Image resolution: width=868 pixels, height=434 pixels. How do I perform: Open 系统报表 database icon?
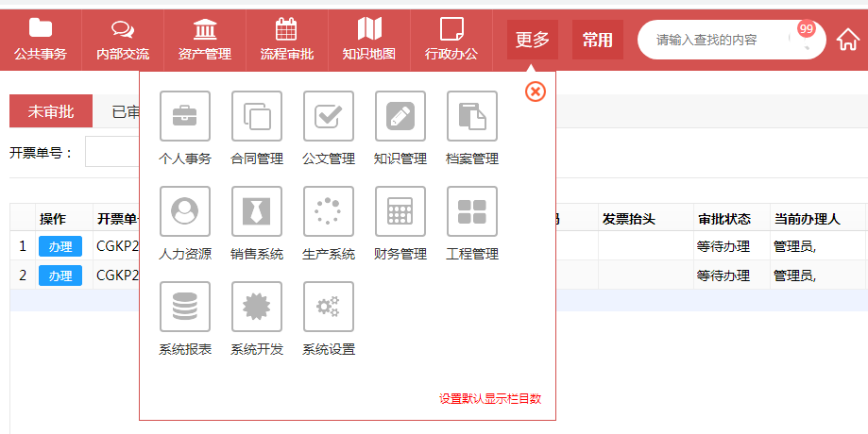tap(185, 308)
